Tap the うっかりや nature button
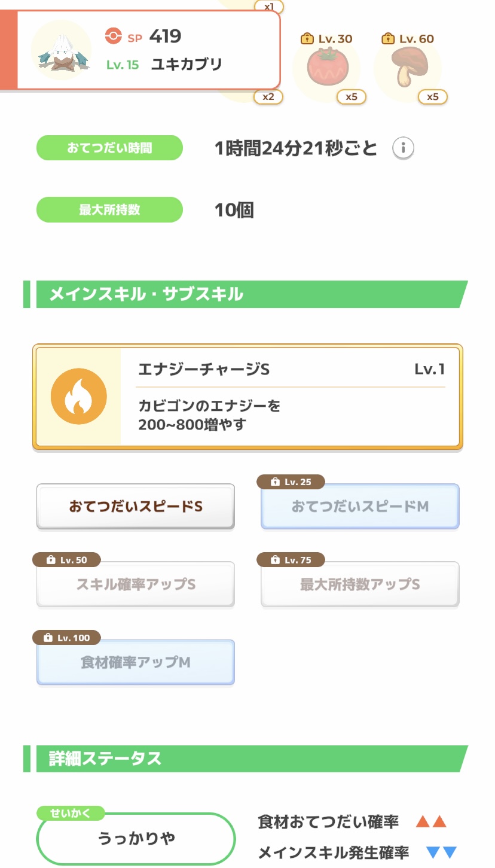The height and width of the screenshot is (868, 495). [x=136, y=839]
